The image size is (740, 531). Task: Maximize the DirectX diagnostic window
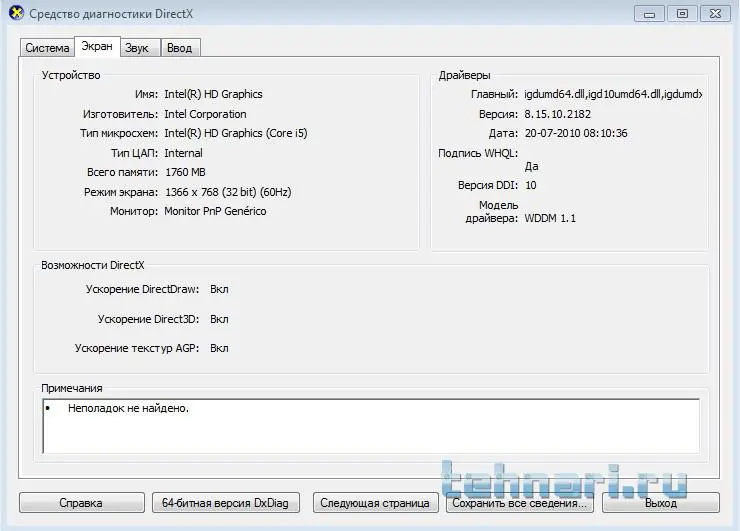[x=682, y=14]
